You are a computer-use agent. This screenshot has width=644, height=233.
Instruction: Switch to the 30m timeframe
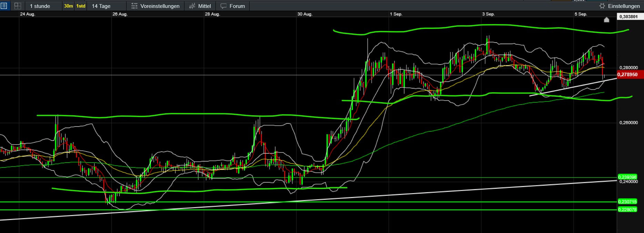tap(69, 6)
